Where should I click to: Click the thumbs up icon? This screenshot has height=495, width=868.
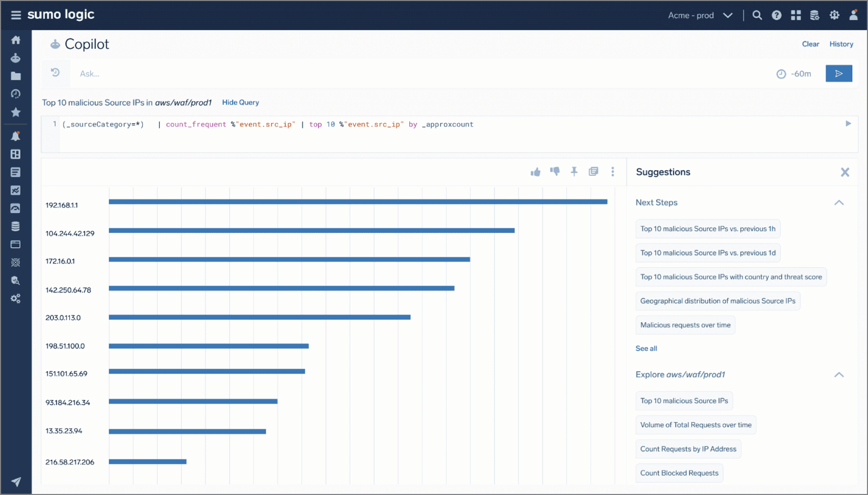(535, 172)
